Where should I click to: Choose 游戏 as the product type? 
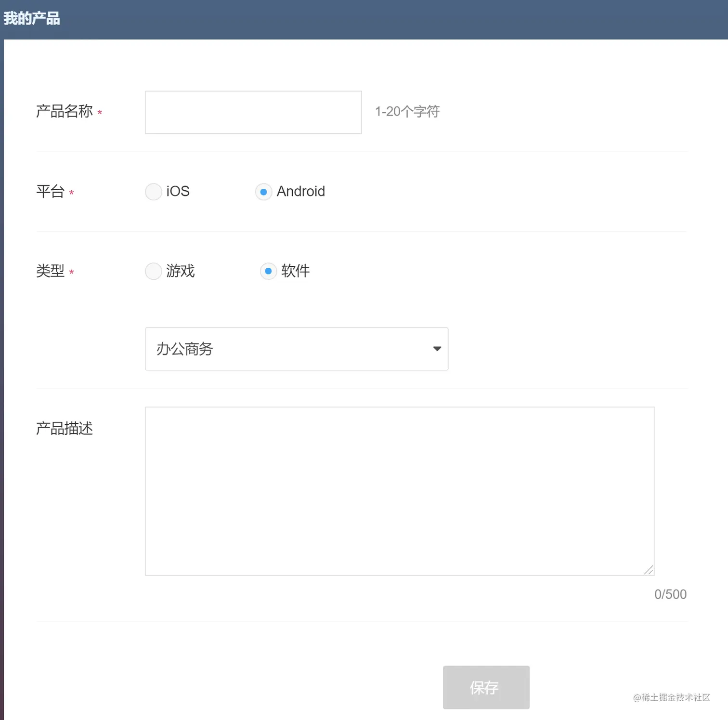click(153, 271)
